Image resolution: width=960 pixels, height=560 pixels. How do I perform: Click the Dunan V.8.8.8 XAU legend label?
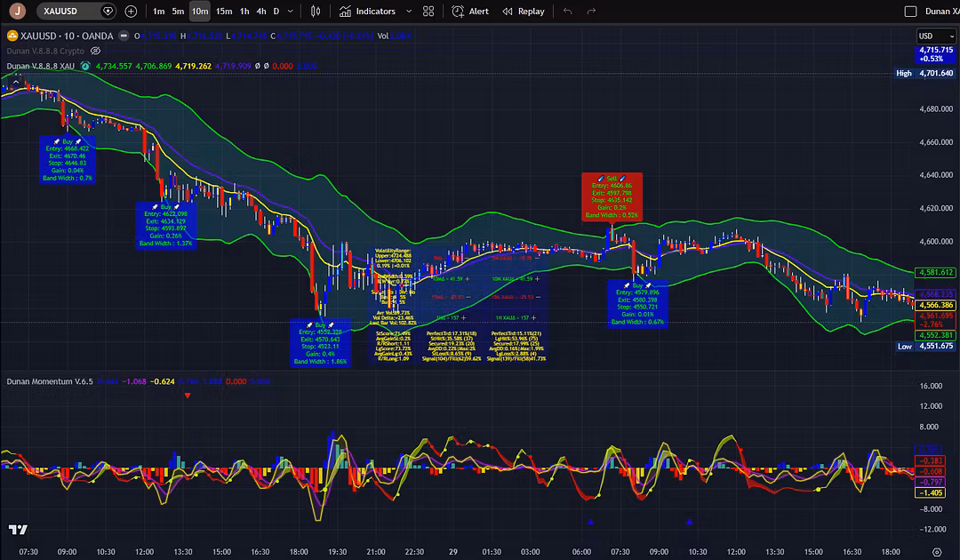(40, 66)
